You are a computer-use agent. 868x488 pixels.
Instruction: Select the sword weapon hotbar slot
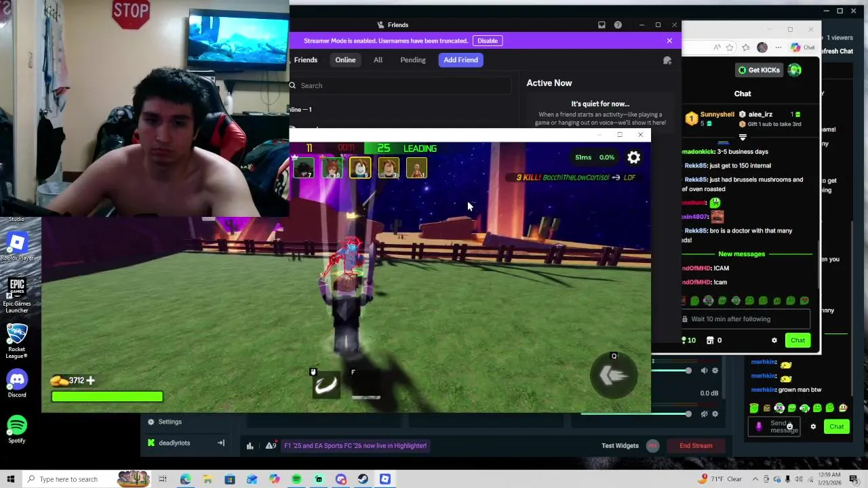pyautogui.click(x=326, y=384)
